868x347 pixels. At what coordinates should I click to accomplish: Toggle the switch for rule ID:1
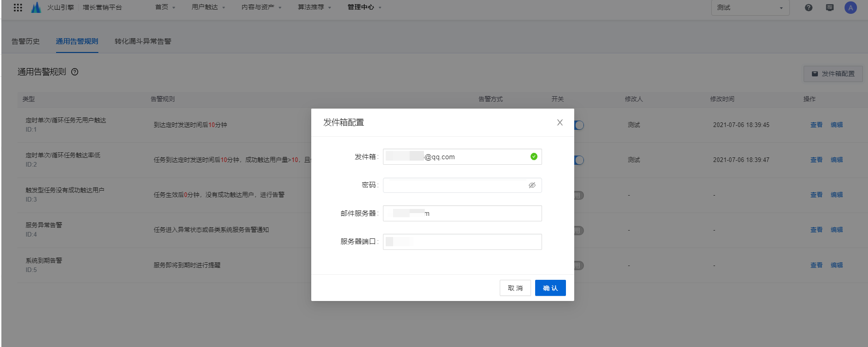coord(579,125)
